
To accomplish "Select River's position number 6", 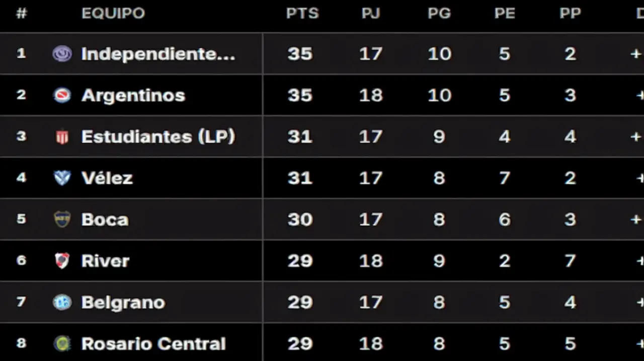I will click(21, 260).
